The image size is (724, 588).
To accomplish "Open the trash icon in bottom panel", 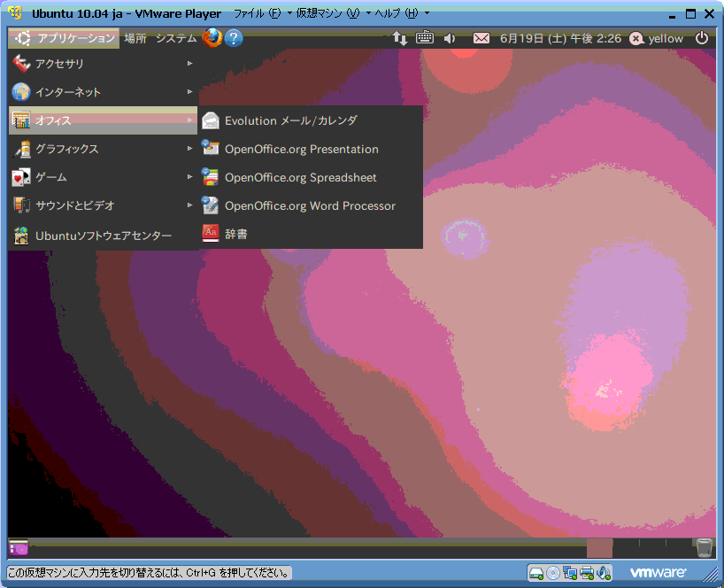I will click(705, 548).
